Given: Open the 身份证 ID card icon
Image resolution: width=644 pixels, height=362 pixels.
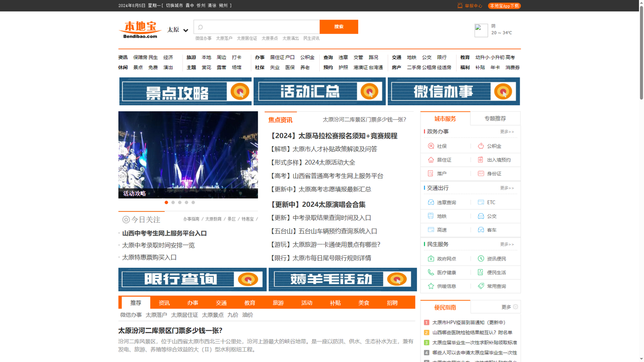Looking at the screenshot, I should coord(481,173).
